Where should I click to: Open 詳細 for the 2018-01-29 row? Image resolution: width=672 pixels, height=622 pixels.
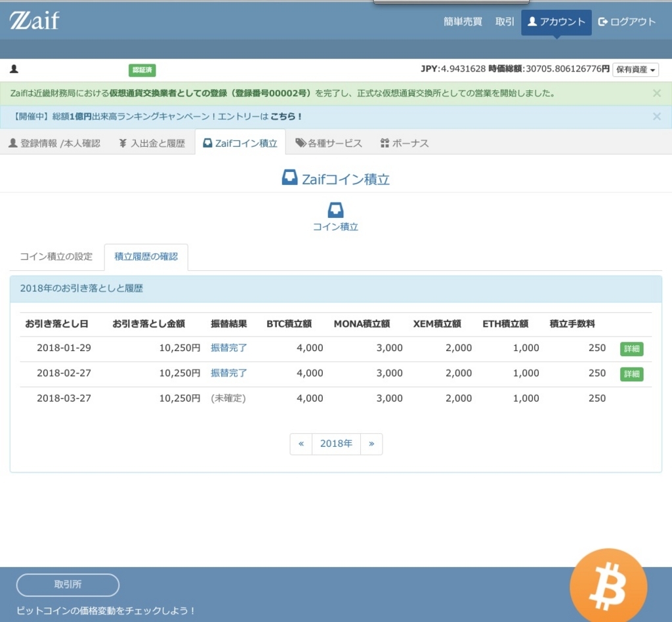(x=632, y=349)
